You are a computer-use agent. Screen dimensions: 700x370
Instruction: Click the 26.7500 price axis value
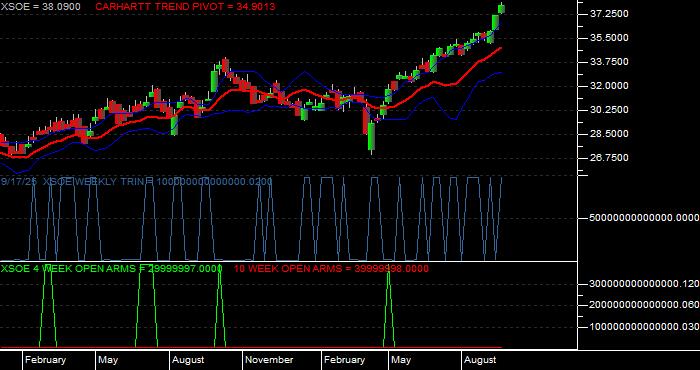609,158
